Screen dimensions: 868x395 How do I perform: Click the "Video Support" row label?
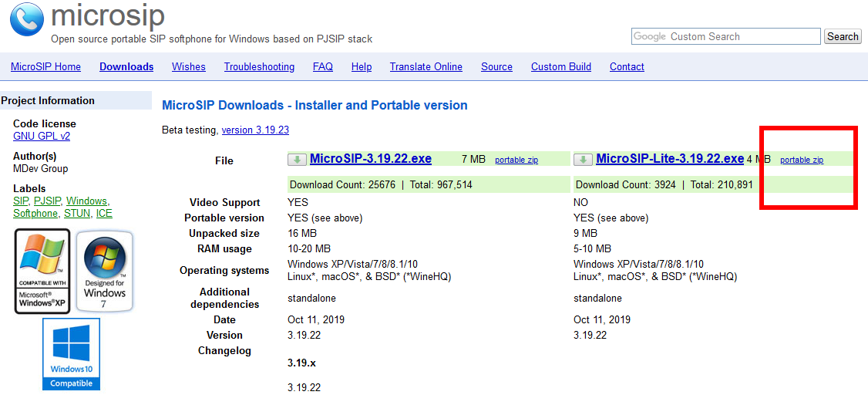224,203
